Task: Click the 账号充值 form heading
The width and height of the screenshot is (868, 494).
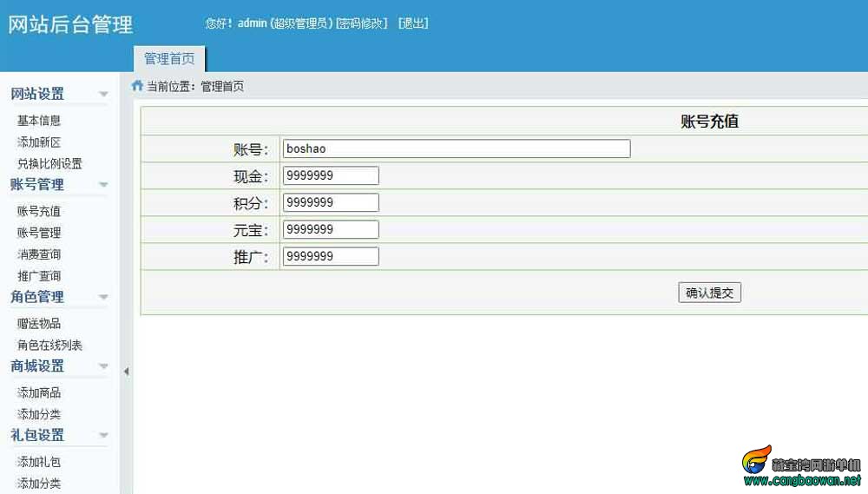Action: (x=710, y=122)
